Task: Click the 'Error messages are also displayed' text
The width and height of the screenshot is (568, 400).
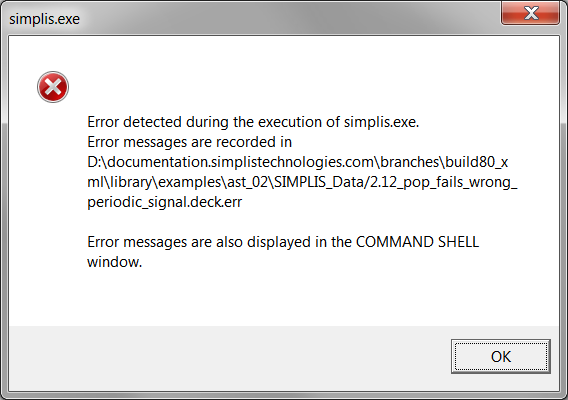Action: click(x=199, y=242)
